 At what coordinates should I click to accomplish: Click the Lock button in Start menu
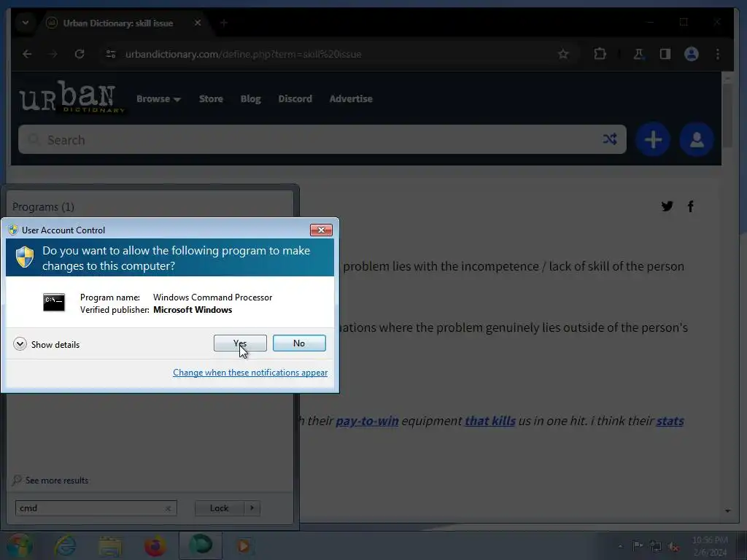pos(219,508)
